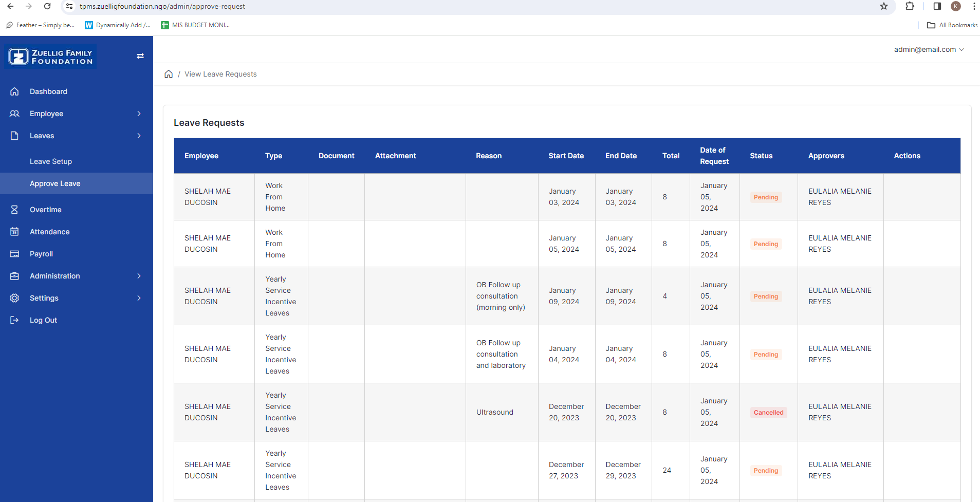Click the Payroll card icon

point(14,254)
